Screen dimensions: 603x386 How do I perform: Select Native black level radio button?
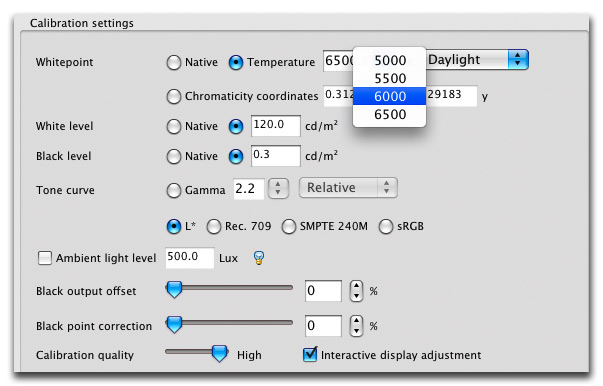(173, 156)
